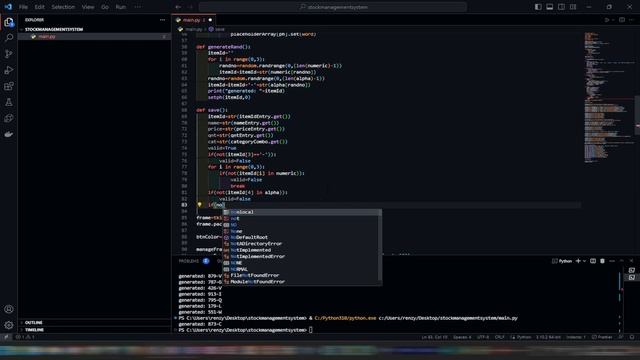The height and width of the screenshot is (360, 640).
Task: Open the run button dropdown arrow
Action: pos(613,20)
